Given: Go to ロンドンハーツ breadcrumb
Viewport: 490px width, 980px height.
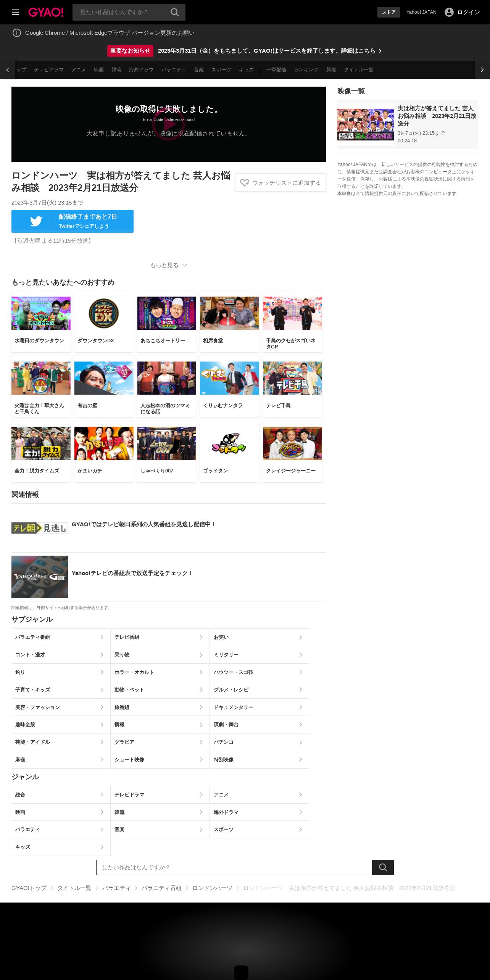Looking at the screenshot, I should click(212, 888).
